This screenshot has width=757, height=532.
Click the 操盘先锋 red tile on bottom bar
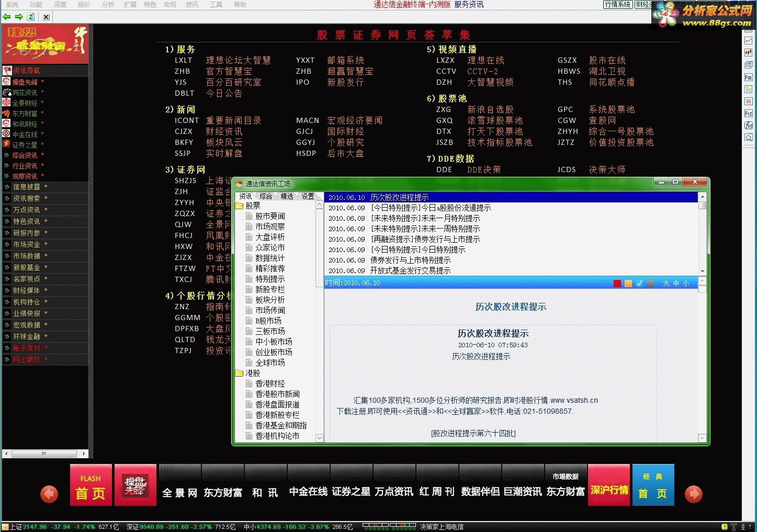(x=135, y=485)
